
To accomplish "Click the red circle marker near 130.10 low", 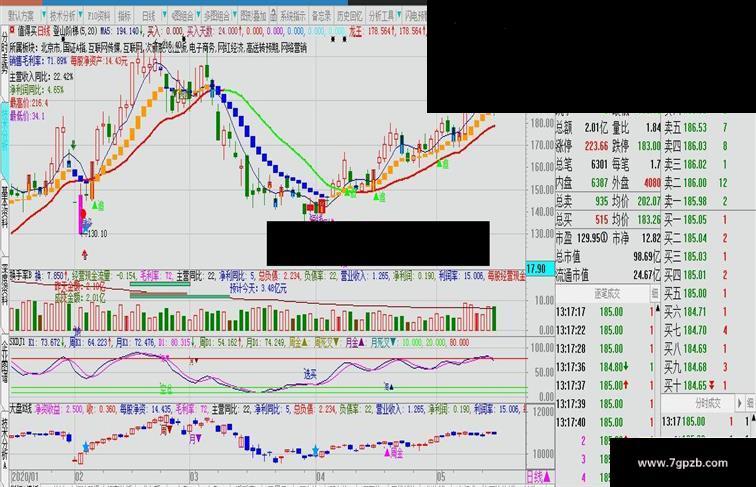I will [x=83, y=214].
